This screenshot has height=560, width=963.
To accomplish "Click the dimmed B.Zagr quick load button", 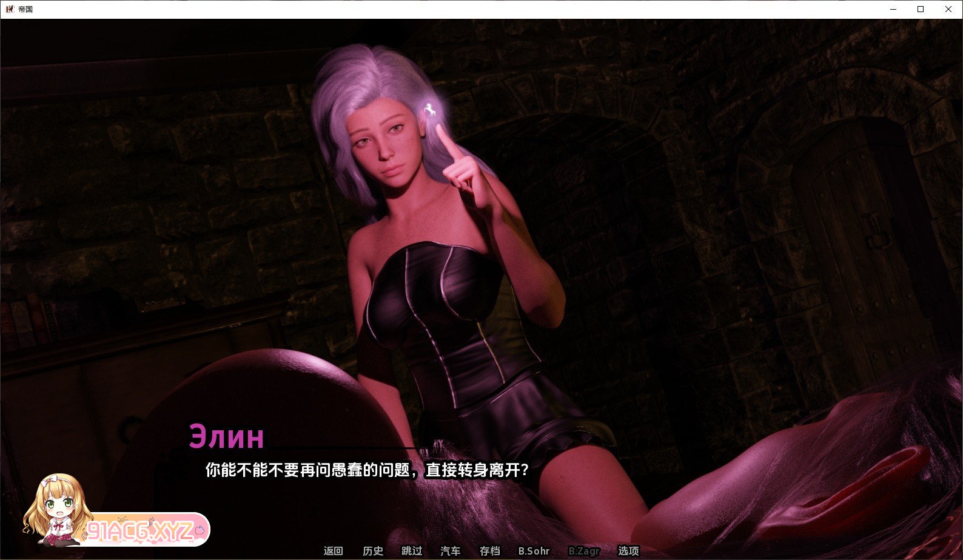I will point(584,551).
